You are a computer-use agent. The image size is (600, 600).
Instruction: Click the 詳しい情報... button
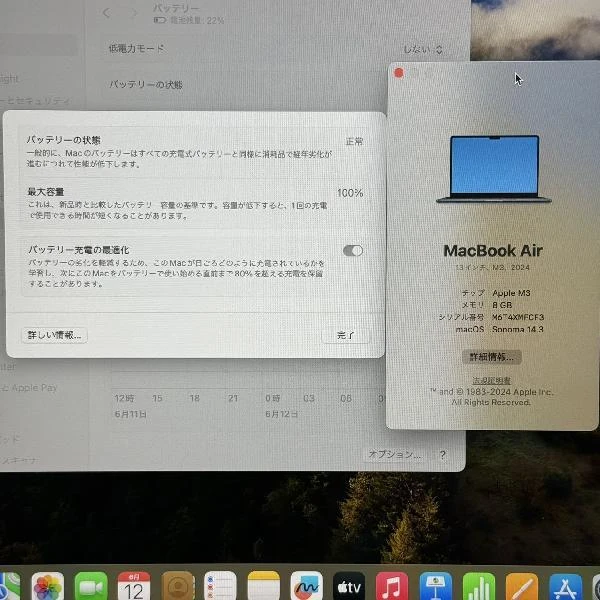[54, 335]
